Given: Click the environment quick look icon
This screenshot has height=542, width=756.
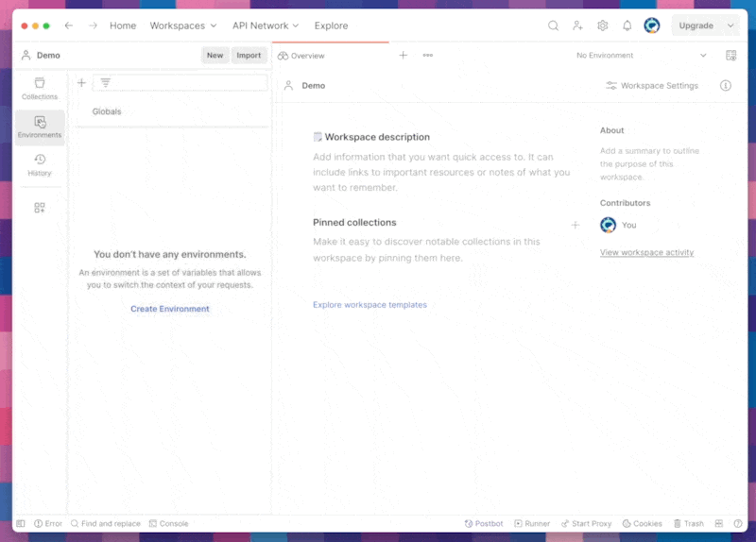Looking at the screenshot, I should pyautogui.click(x=730, y=56).
